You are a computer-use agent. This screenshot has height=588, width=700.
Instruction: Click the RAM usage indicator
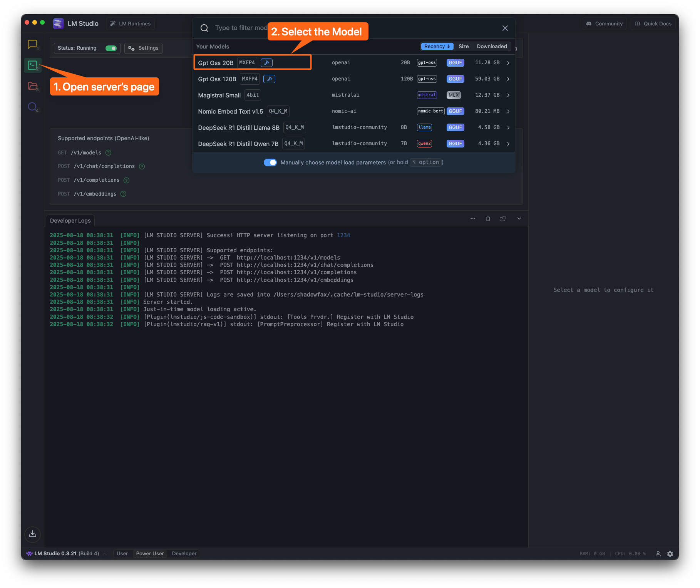pyautogui.click(x=592, y=554)
